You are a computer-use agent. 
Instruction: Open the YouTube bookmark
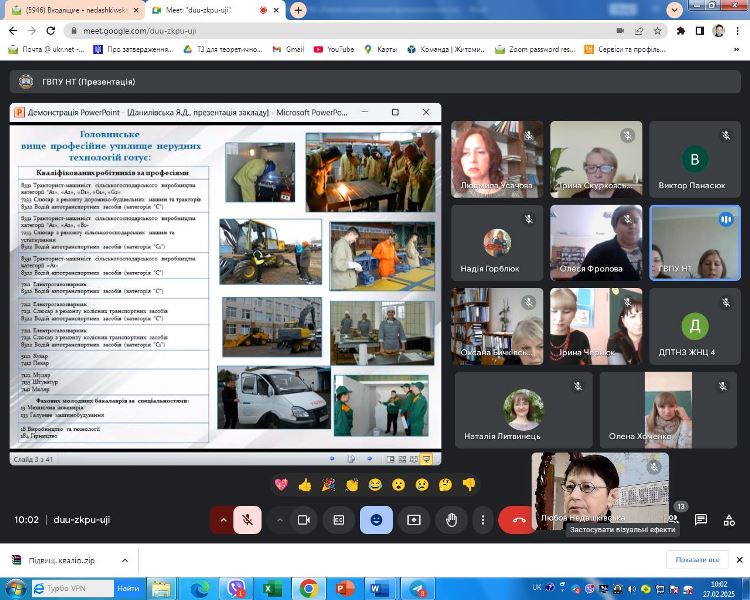(x=334, y=49)
